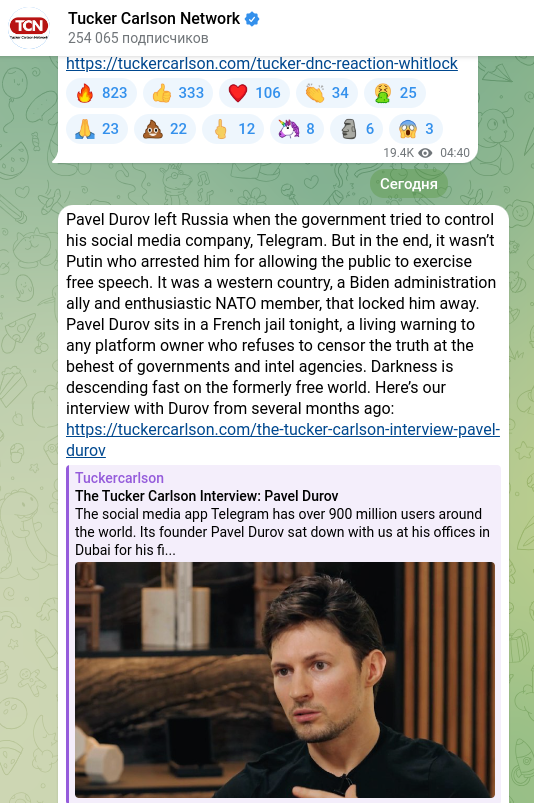534x803 pixels.
Task: Open the Pavel Durov interview URL
Action: [x=283, y=439]
